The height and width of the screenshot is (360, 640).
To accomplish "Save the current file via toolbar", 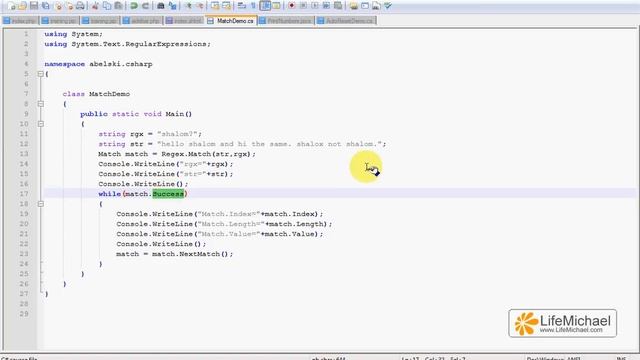I will (x=34, y=6).
